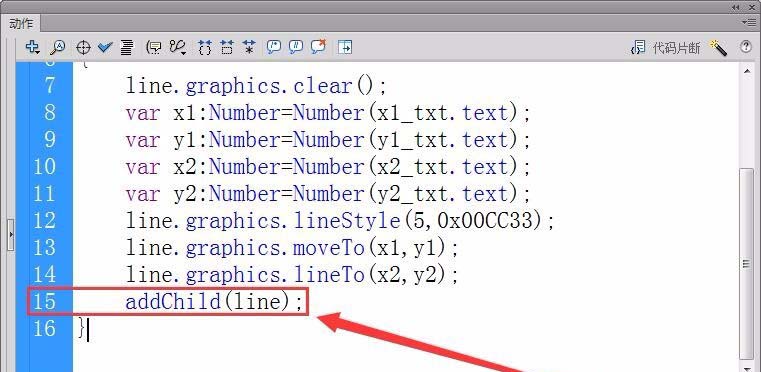Screen dimensions: 761x372
Task: Click on line.graphics.clear(); code line
Action: [x=256, y=86]
